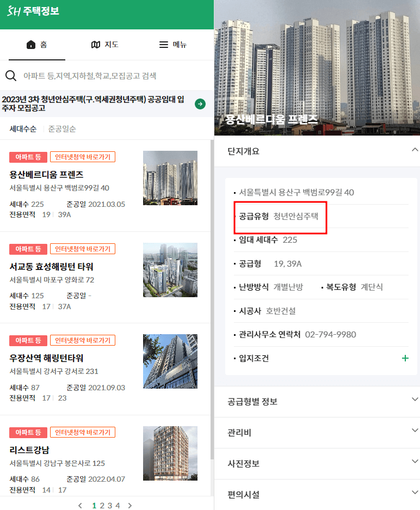This screenshot has width=420, height=510.
Task: Expand the 입지조건 row
Action: point(321,358)
